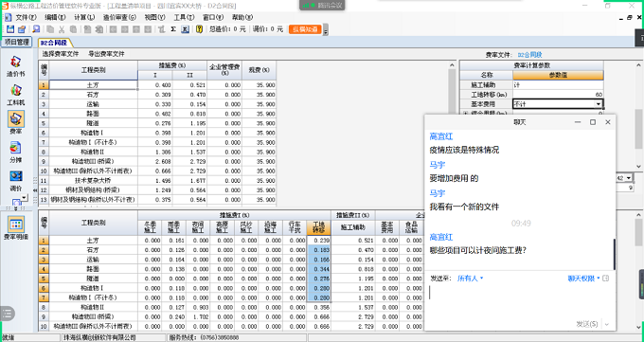Click the yellow help question-mark icon
The height and width of the screenshot is (342, 644).
[199, 29]
